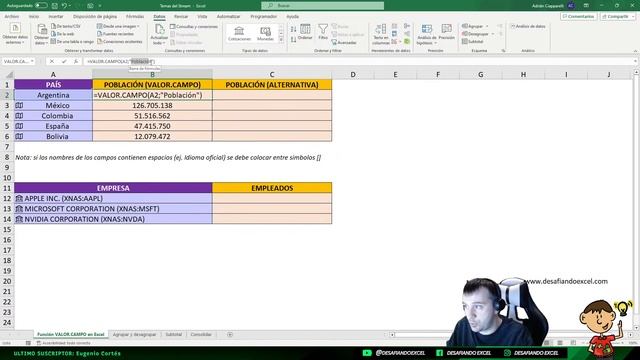Open the Esquema dialog launcher
This screenshot has width=640, height=360.
click(504, 51)
